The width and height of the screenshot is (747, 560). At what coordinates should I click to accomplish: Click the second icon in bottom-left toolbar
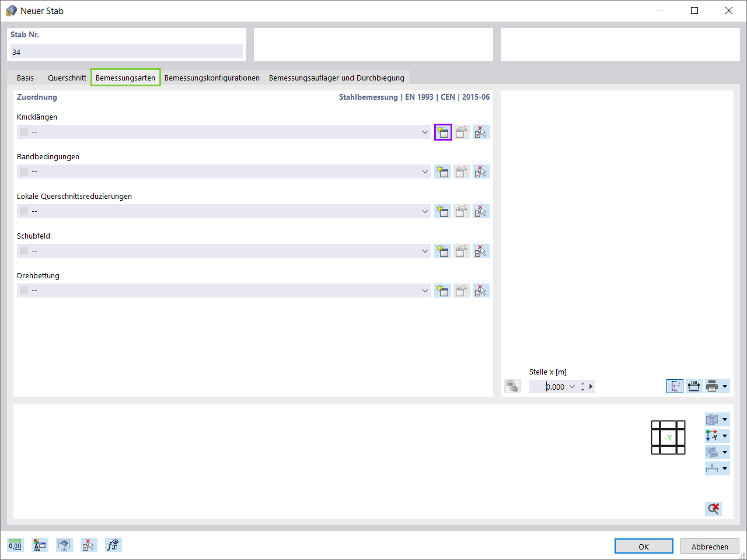[x=40, y=545]
